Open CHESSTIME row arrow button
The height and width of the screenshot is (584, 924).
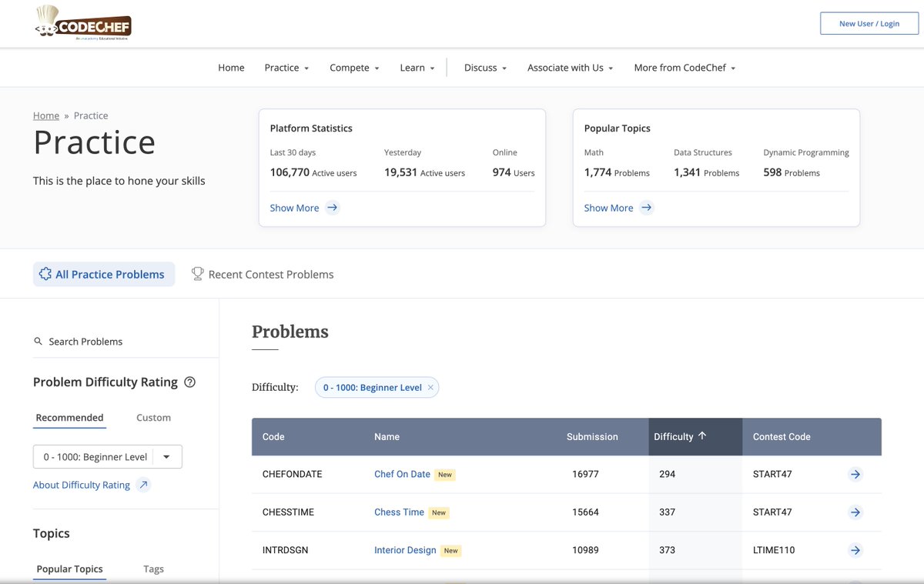(x=855, y=512)
